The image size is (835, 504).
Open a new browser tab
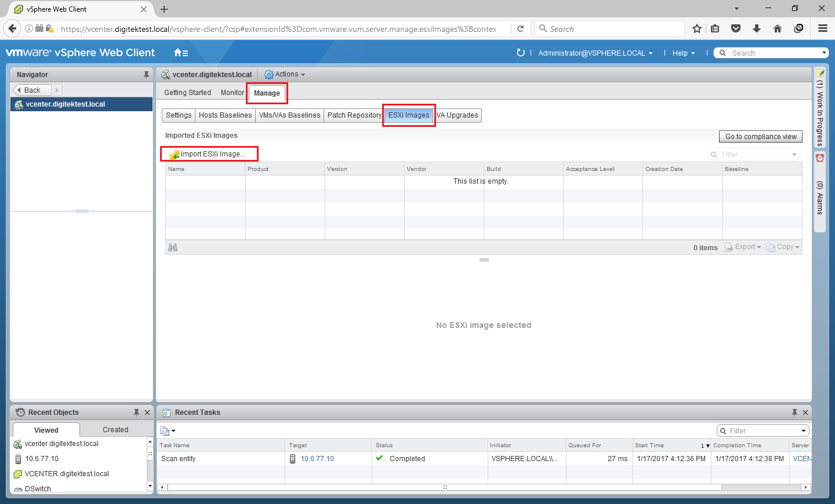click(x=164, y=9)
